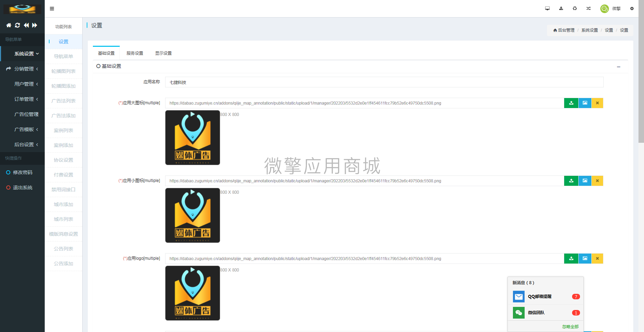Open 城市列表 in function list
Screen dimensions: 644x332
coord(64,219)
